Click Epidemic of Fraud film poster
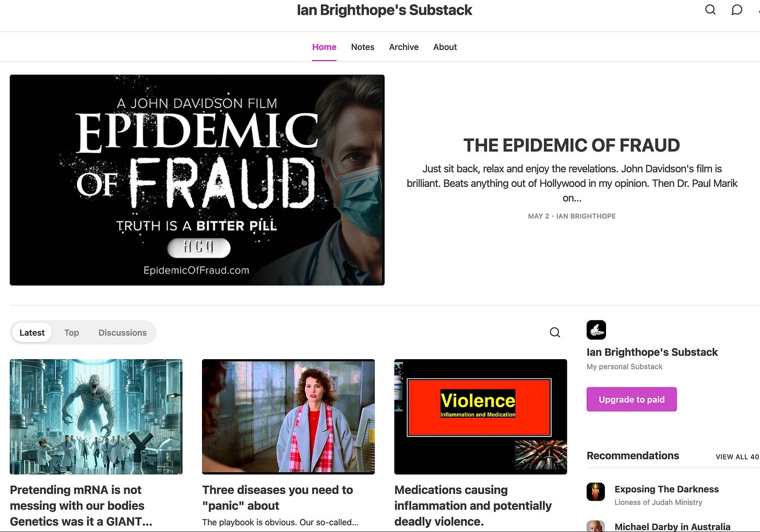This screenshot has height=532, width=760. [x=197, y=180]
